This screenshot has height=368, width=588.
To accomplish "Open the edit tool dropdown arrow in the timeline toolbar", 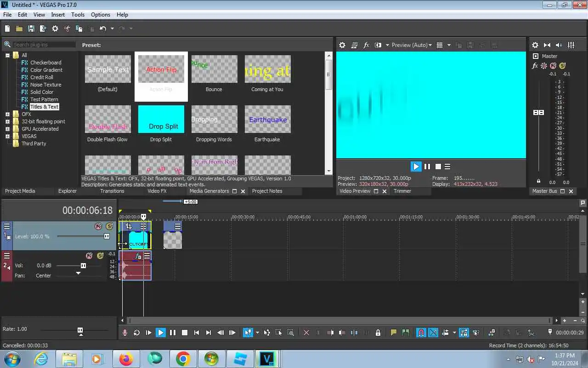I will pyautogui.click(x=257, y=333).
